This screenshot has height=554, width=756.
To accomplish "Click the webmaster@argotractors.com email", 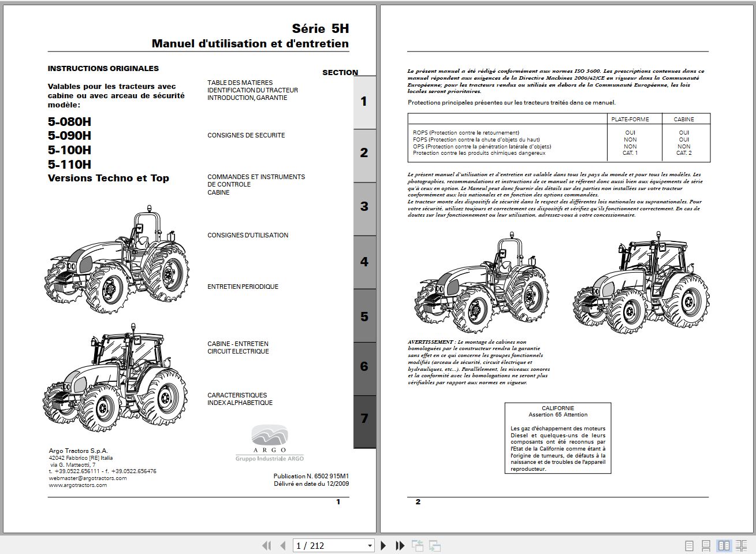I will click(x=88, y=478).
